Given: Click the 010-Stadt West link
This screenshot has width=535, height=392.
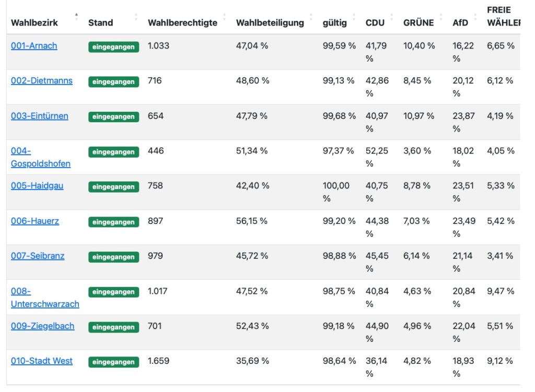Looking at the screenshot, I should (42, 361).
